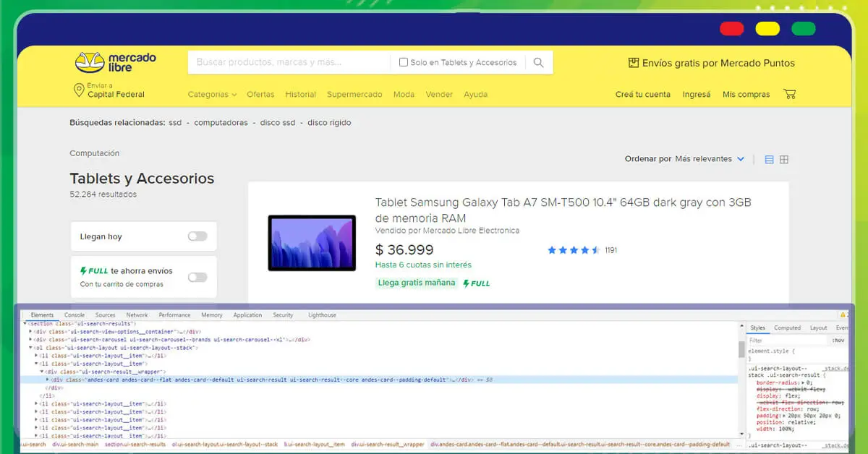Open the Lighthouse tab
868x454 pixels.
(x=322, y=315)
